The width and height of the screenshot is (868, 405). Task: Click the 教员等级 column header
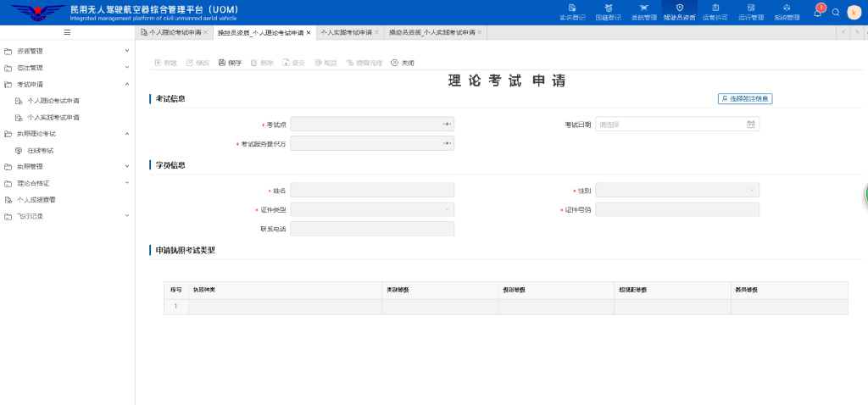pyautogui.click(x=789, y=291)
